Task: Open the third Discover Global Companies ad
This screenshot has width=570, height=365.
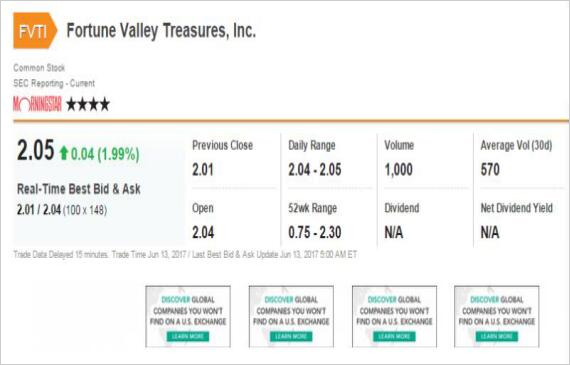Action: [x=394, y=316]
